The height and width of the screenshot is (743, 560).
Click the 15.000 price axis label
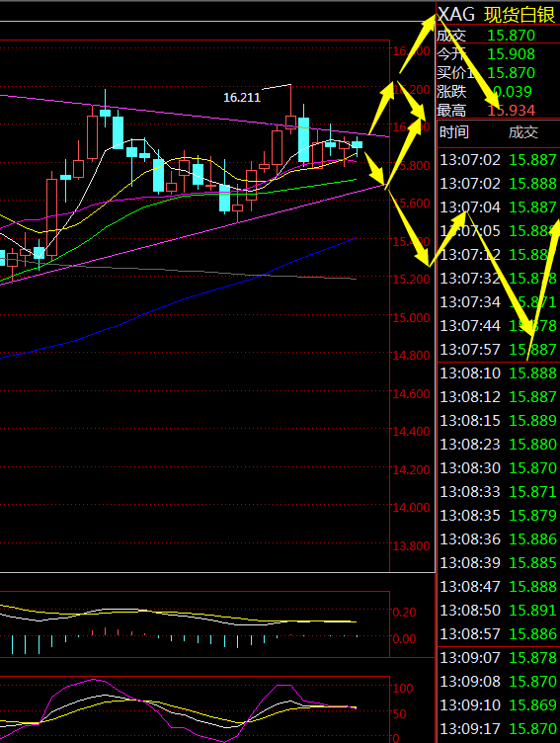pyautogui.click(x=411, y=317)
